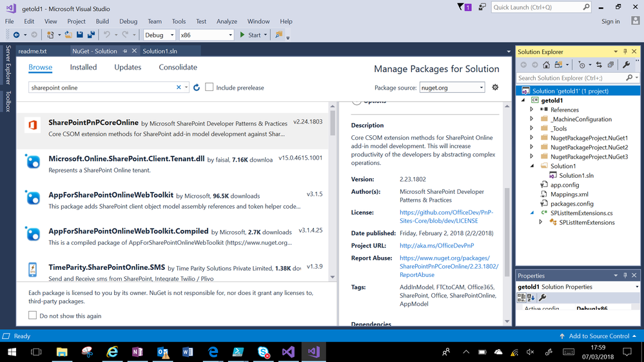Open Outlook from the taskbar
The width and height of the screenshot is (644, 362).
coord(163,352)
